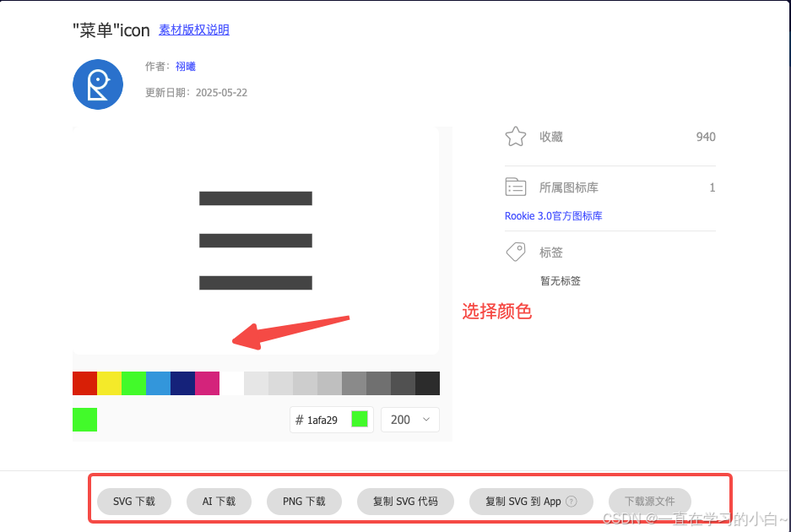The image size is (791, 532).
Task: Open the 200 size dropdown
Action: (409, 420)
